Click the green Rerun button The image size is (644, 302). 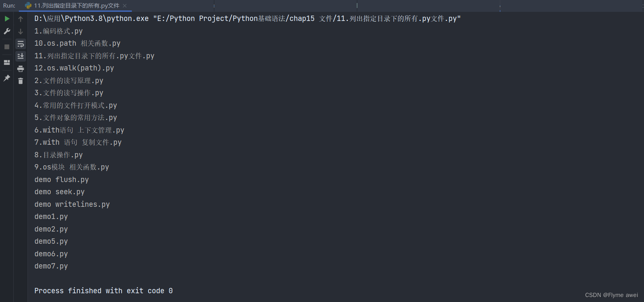[7, 19]
